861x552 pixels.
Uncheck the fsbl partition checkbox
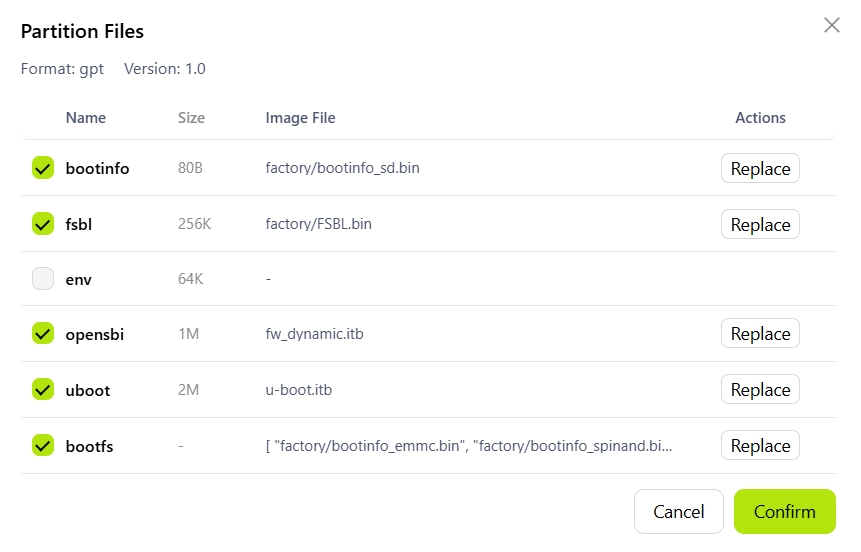click(43, 224)
